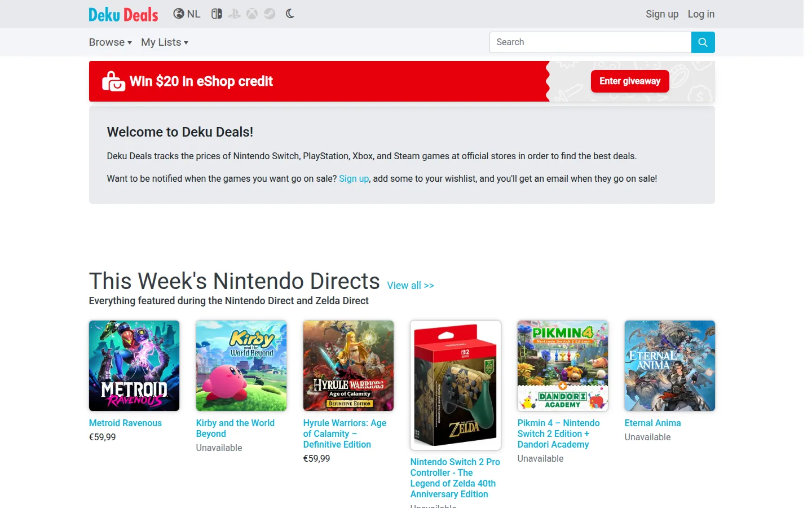Open the Eternal Anima cover thumbnail
812x508 pixels.
coord(670,366)
